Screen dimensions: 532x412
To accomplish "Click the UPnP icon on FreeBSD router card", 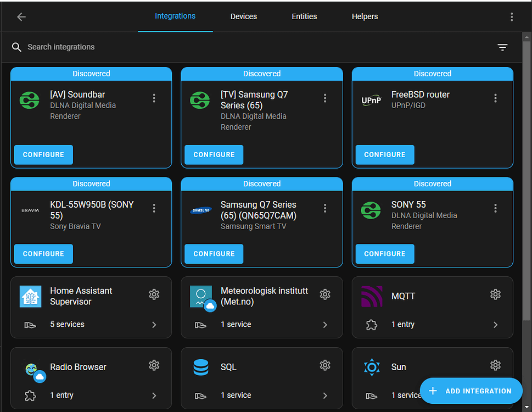I will click(371, 100).
